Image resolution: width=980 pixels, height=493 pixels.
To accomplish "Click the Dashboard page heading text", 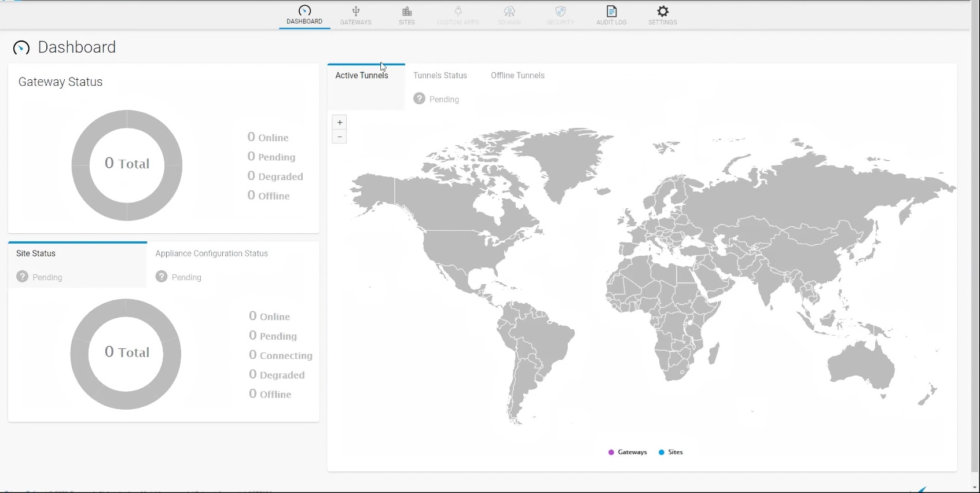I will click(x=77, y=47).
